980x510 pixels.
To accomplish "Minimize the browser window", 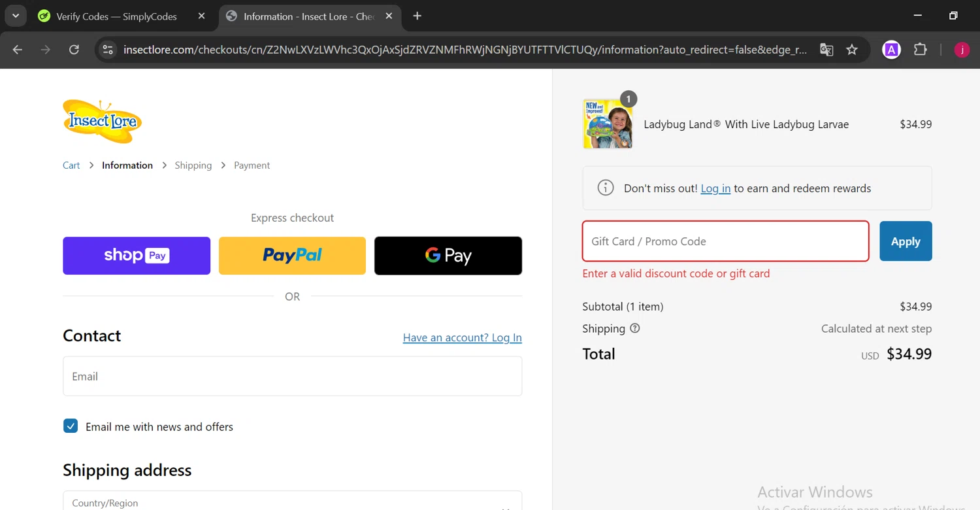I will 918,16.
